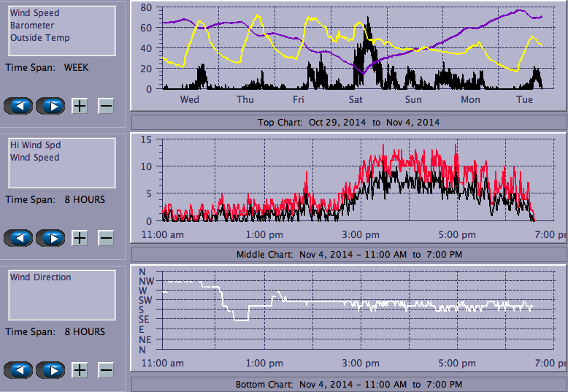The height and width of the screenshot is (392, 568).
Task: Go back in time on the middle chart
Action: click(18, 238)
